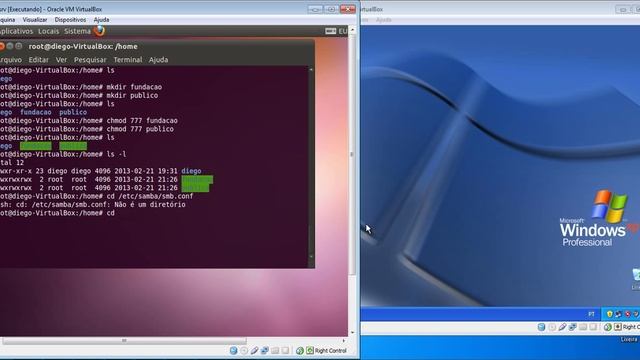This screenshot has width=640, height=360.
Task: Click the 'mkdir fundacao' command line
Action: [81, 87]
